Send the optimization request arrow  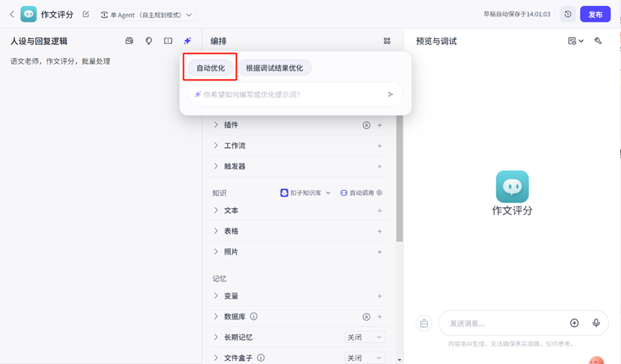point(390,95)
